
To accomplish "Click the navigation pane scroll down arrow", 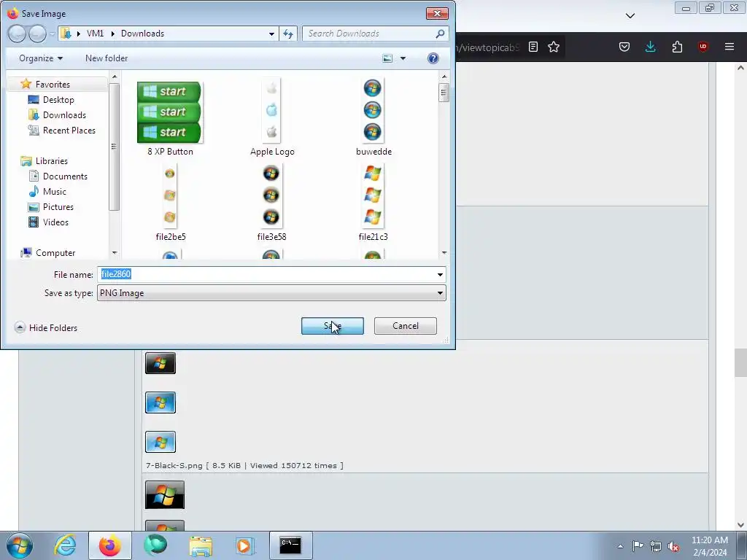I will [x=115, y=253].
